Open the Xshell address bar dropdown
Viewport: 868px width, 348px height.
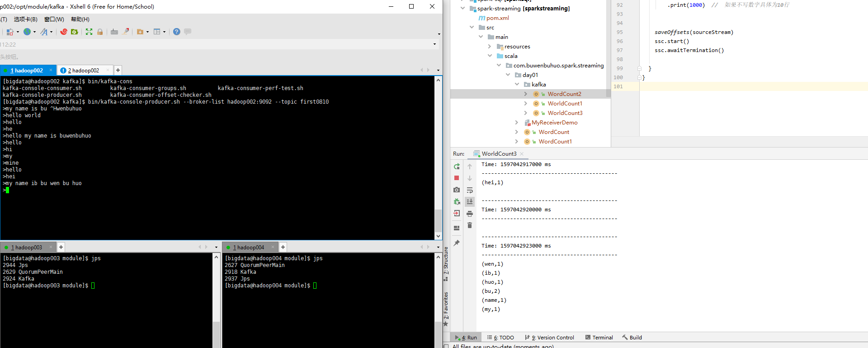point(434,44)
